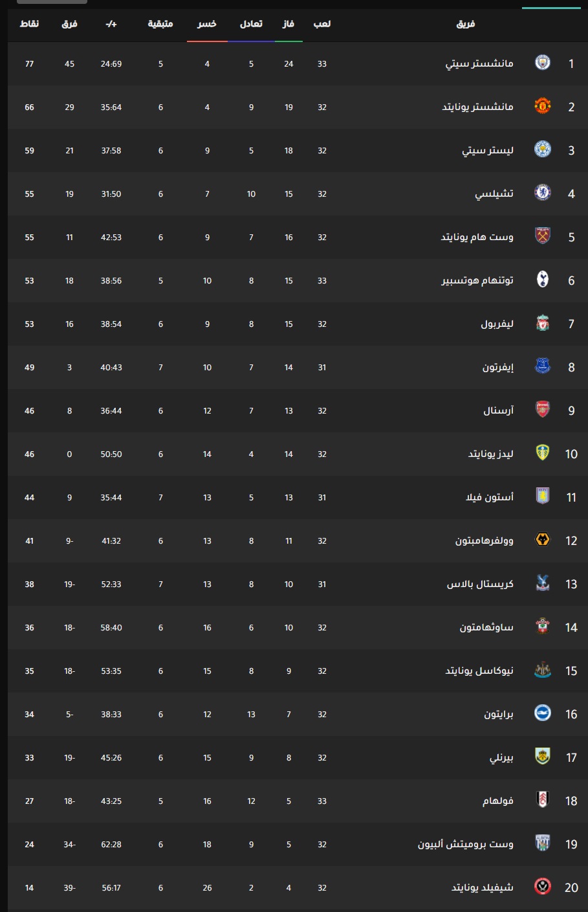Click the Wolverhampton wolf crest

click(x=543, y=540)
